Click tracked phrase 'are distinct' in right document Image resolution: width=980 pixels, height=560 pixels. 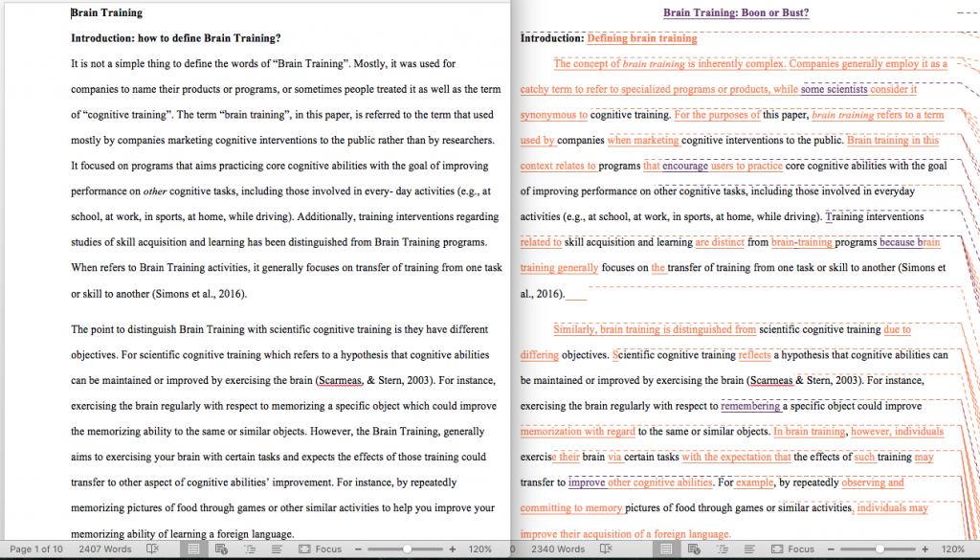point(720,242)
